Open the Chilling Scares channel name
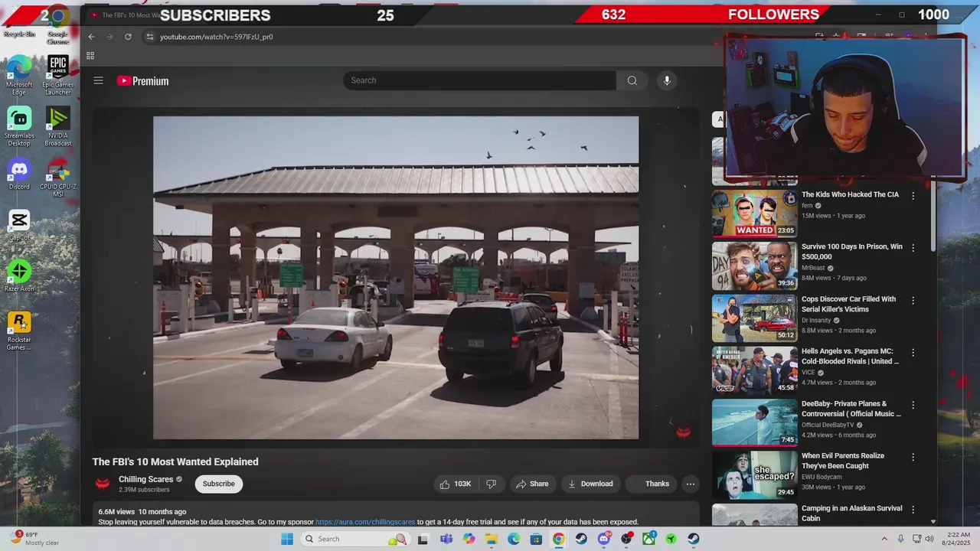 [x=145, y=479]
